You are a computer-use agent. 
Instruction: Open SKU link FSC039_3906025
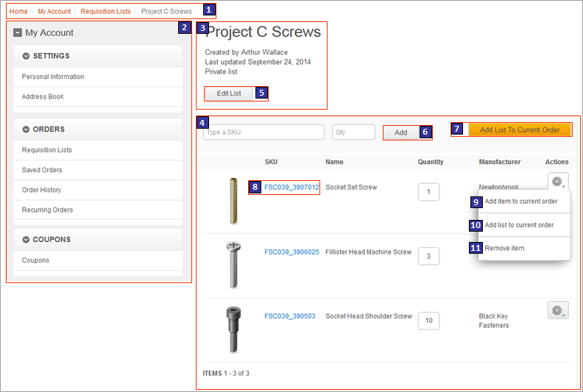(x=291, y=252)
